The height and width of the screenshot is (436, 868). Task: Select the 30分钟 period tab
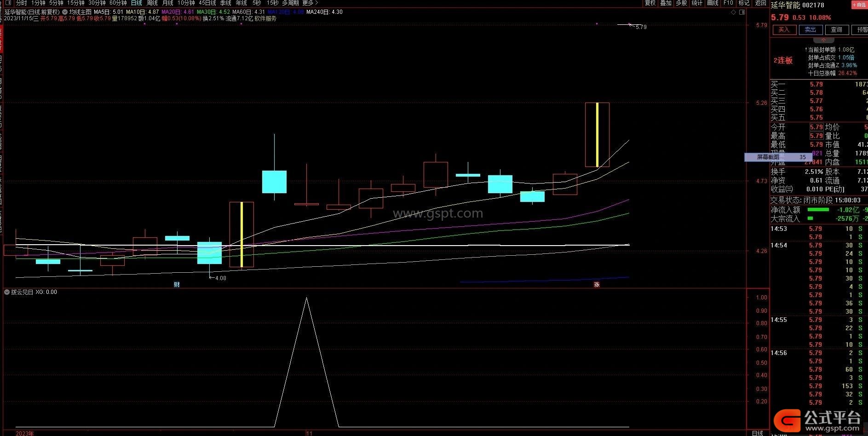pyautogui.click(x=97, y=3)
